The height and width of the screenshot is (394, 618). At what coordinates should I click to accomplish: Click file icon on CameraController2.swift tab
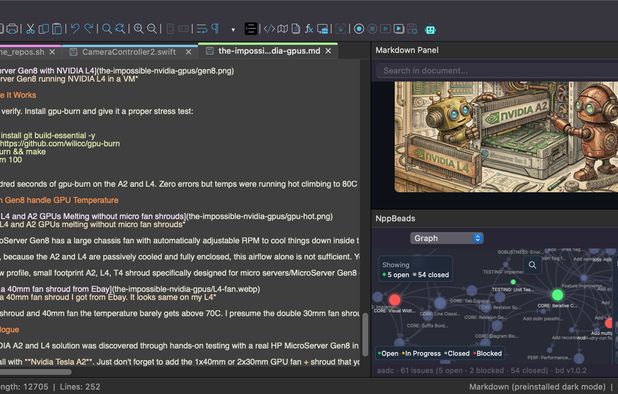73,52
